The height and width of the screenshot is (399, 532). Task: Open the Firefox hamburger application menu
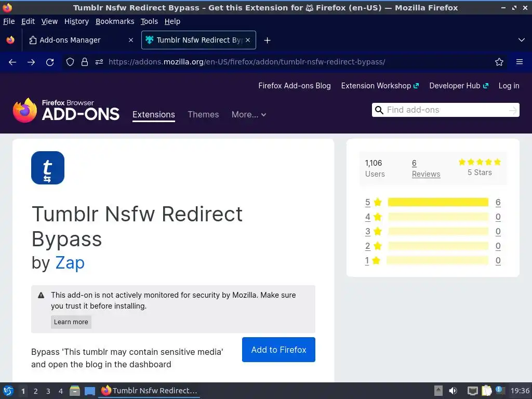tap(520, 62)
